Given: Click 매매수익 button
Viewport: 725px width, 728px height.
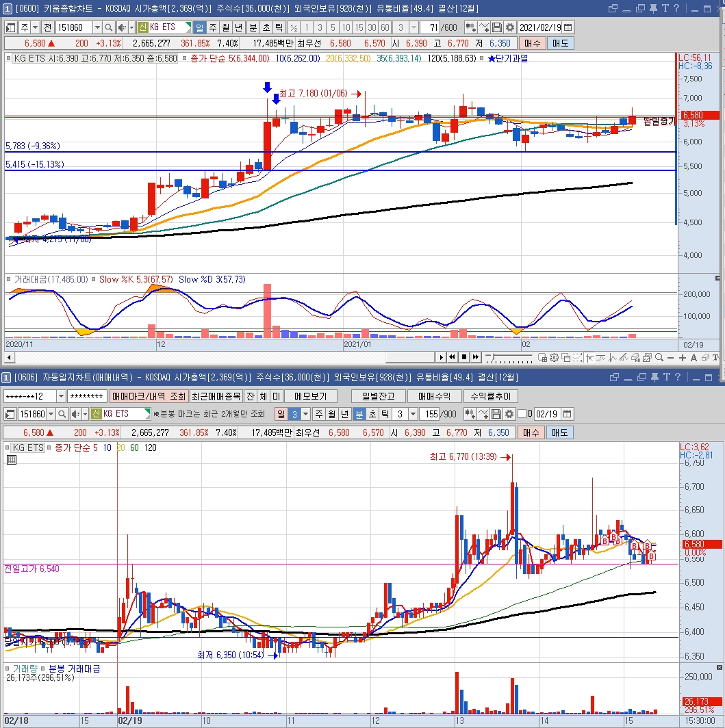Looking at the screenshot, I should (434, 396).
